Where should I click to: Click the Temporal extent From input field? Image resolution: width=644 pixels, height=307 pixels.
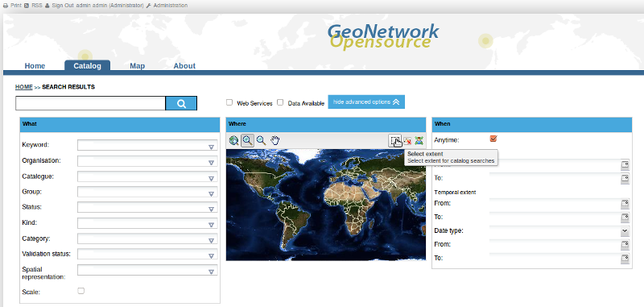555,203
